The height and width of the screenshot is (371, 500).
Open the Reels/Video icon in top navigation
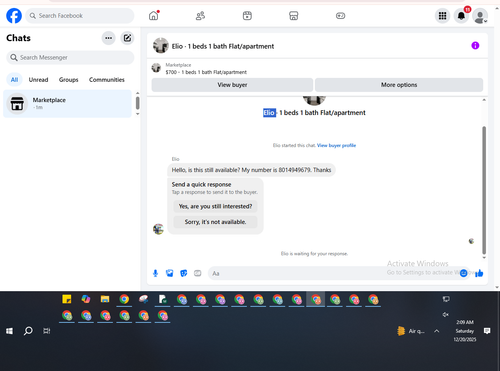coord(247,16)
